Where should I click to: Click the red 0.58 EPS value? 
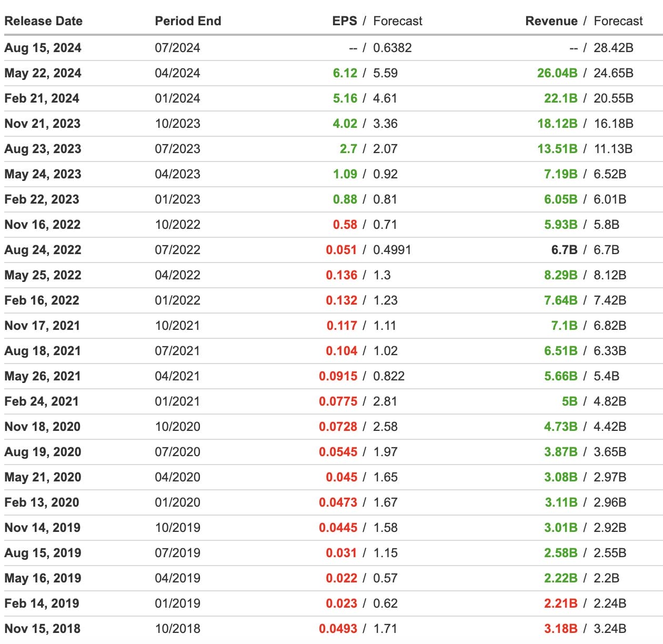(x=345, y=225)
